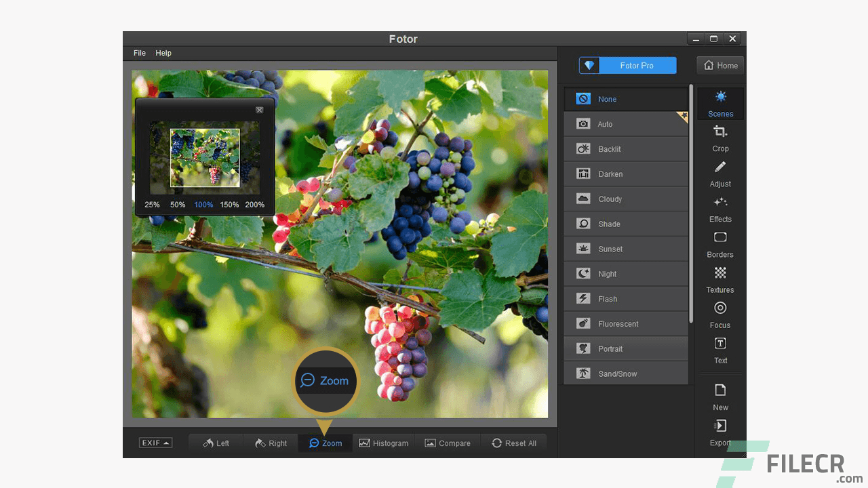This screenshot has height=488, width=868.
Task: Open the Crop tool
Action: [720, 139]
